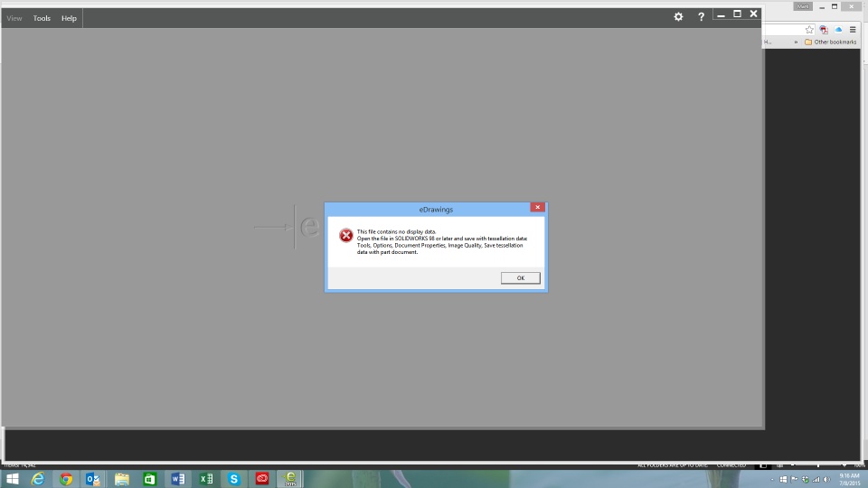The height and width of the screenshot is (488, 868).
Task: Open Microsoft Excel from the taskbar
Action: 206,479
